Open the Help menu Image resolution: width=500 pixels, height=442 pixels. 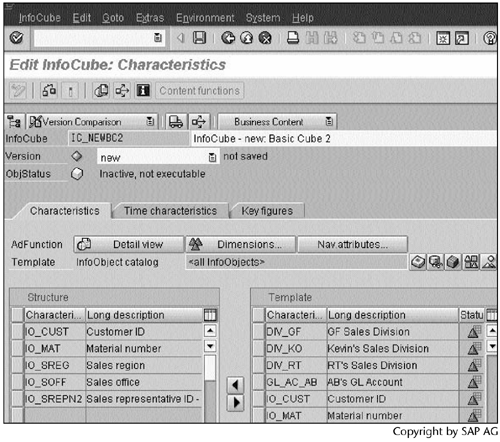pyautogui.click(x=303, y=18)
